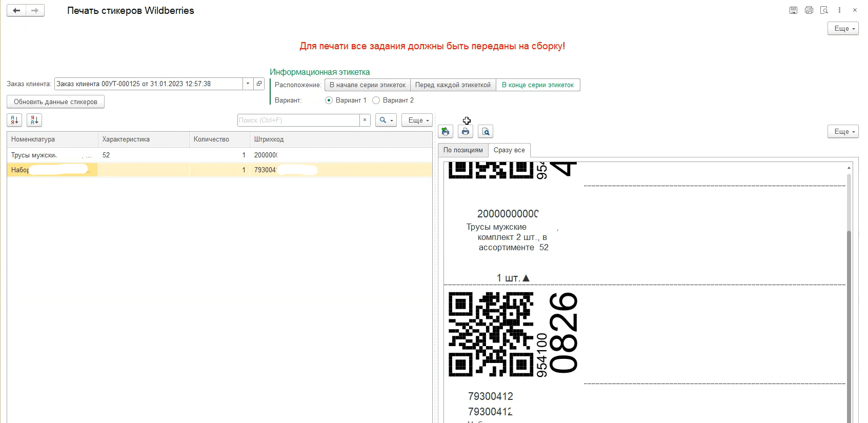868x423 pixels.
Task: Close the Печать стикеров Wildberries form
Action: point(855,10)
